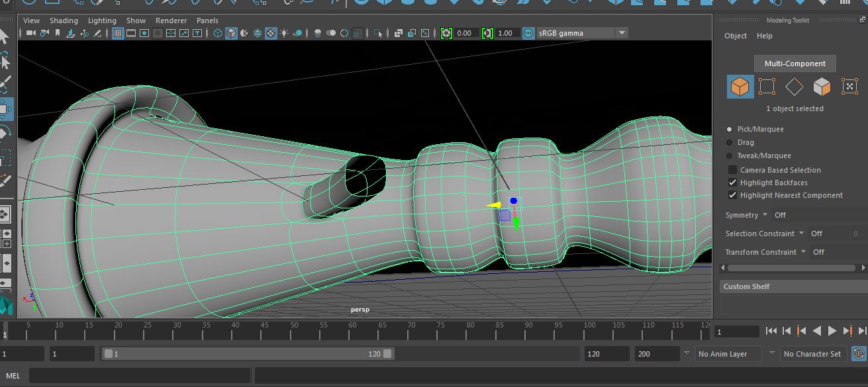Viewport: 868px width, 387px height.
Task: Open the sRGB gamma view transform dropdown
Action: click(x=622, y=33)
